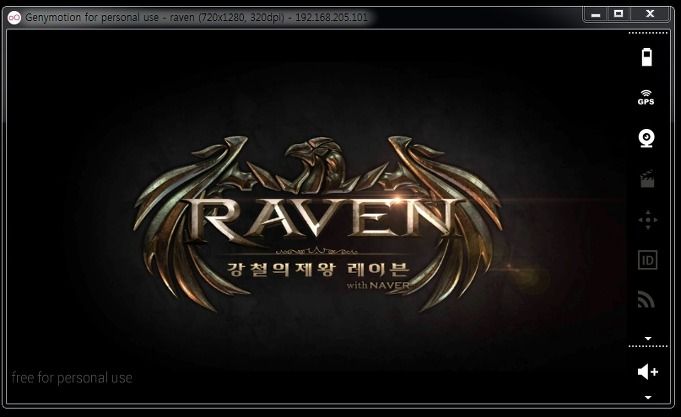Screen dimensions: 681x417
Task: Open the device ID widget
Action: coord(647,260)
